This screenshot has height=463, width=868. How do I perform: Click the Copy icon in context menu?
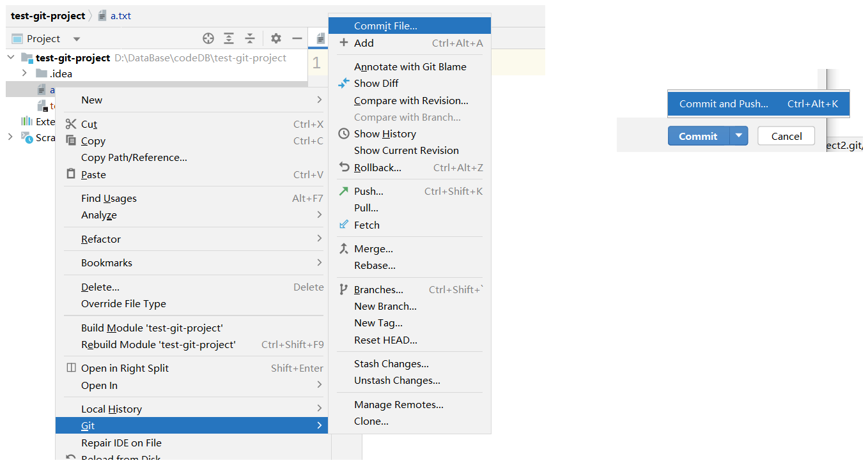pos(71,140)
